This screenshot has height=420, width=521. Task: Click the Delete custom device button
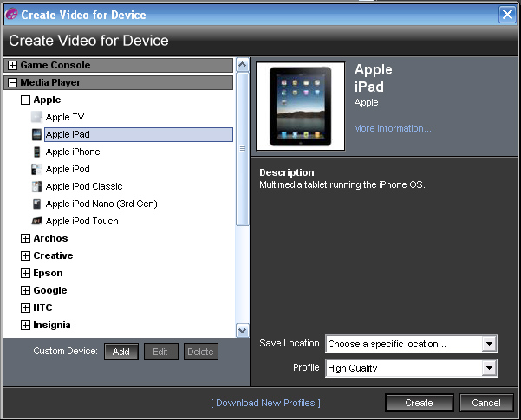point(201,352)
